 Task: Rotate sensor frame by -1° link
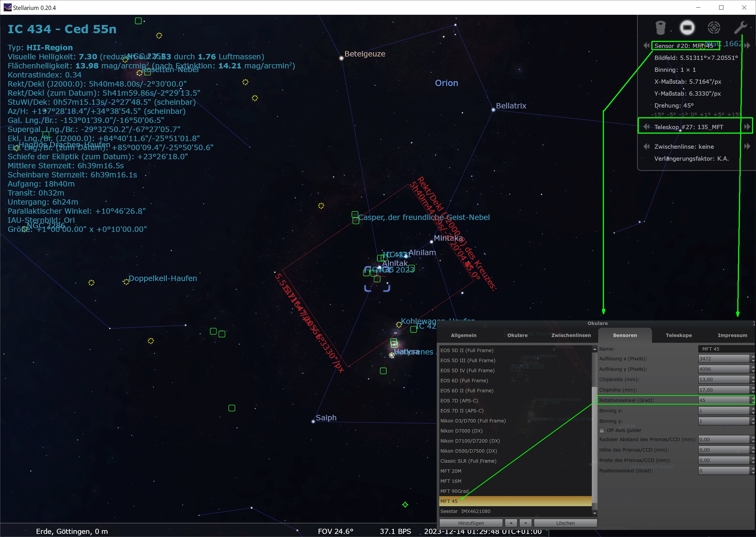point(684,114)
